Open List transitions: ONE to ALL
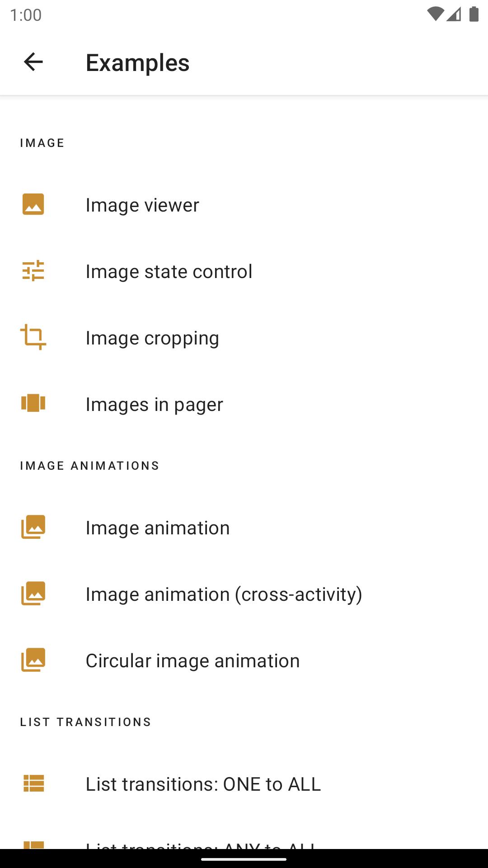The width and height of the screenshot is (488, 868). point(203,784)
